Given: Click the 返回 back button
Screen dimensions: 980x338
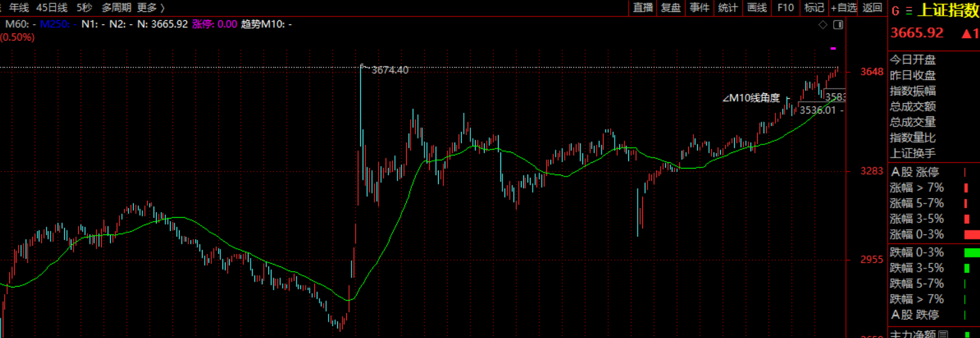Looking at the screenshot, I should coord(872,8).
